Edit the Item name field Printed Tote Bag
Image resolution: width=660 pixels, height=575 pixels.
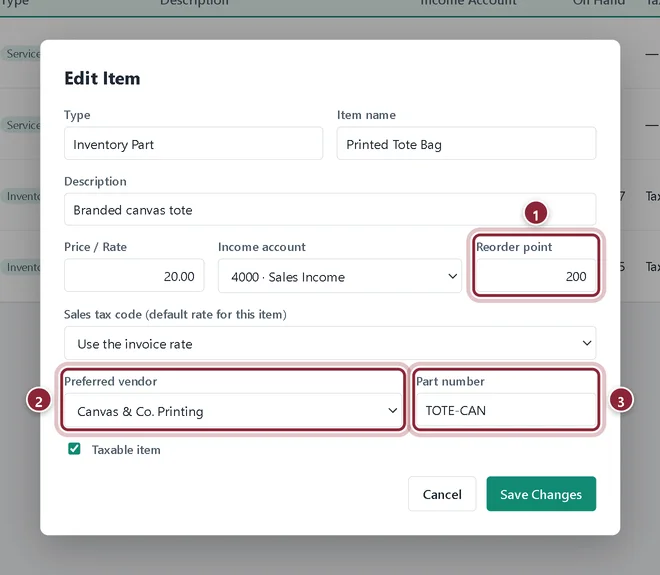click(466, 144)
